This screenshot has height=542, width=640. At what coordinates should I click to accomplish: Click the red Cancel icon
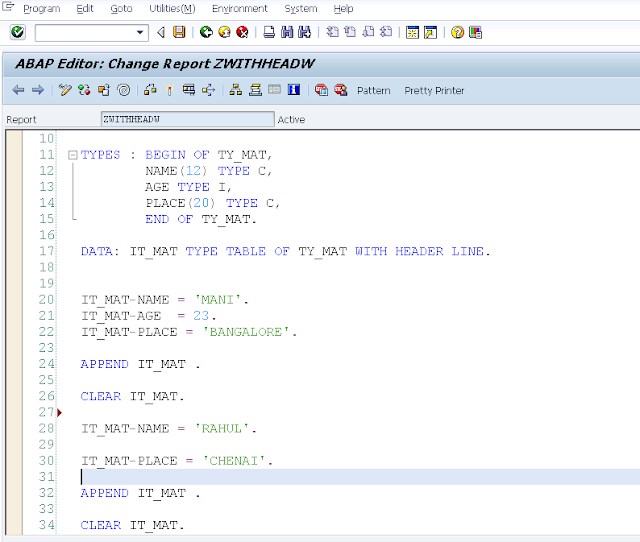[x=242, y=32]
